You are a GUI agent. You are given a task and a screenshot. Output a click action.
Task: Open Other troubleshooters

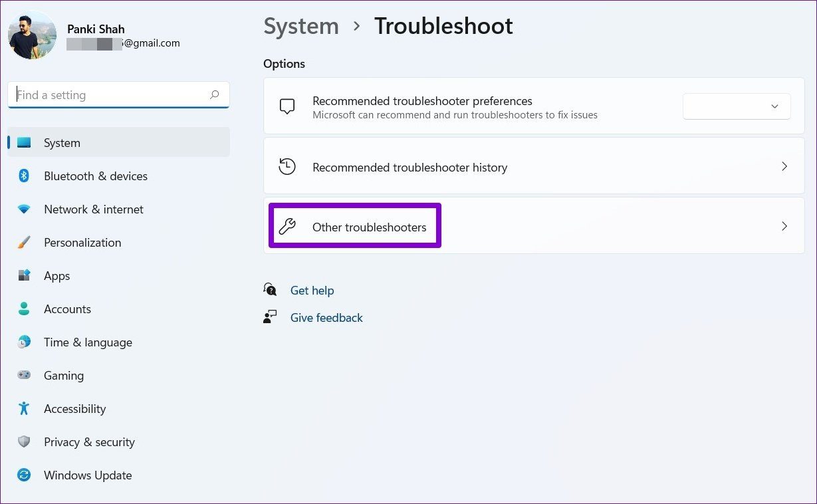534,225
